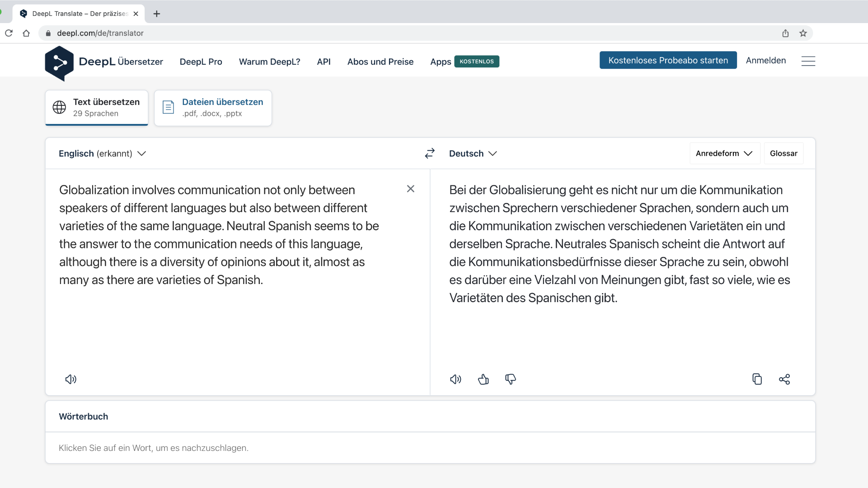The image size is (868, 488).
Task: Expand the Englisch source language dropdown
Action: (x=102, y=153)
